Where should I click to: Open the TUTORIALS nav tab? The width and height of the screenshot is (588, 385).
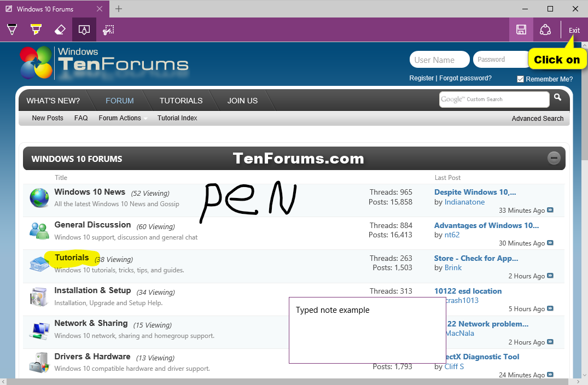181,101
